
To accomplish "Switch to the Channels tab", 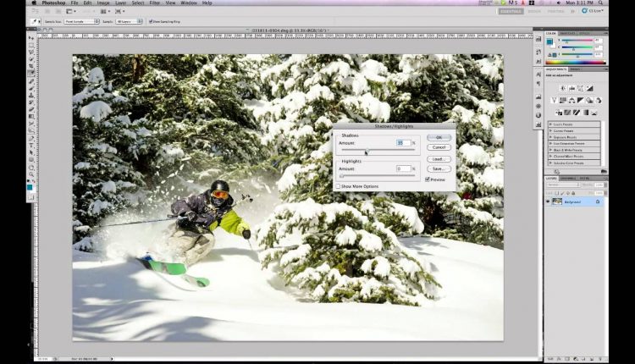I will 568,178.
